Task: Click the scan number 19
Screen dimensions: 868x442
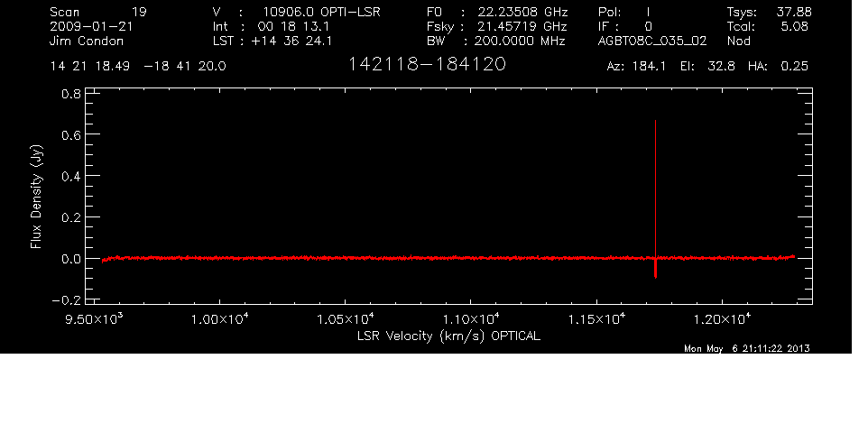Action: (139, 12)
